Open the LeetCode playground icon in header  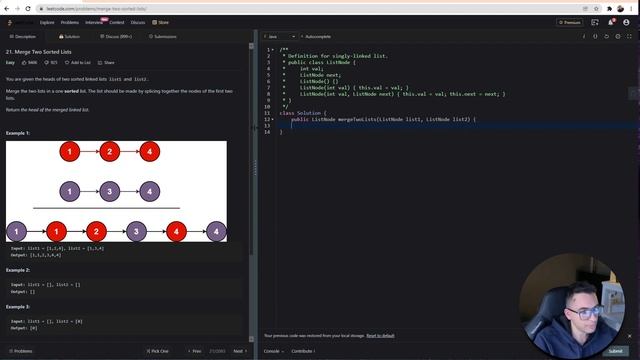(x=595, y=22)
